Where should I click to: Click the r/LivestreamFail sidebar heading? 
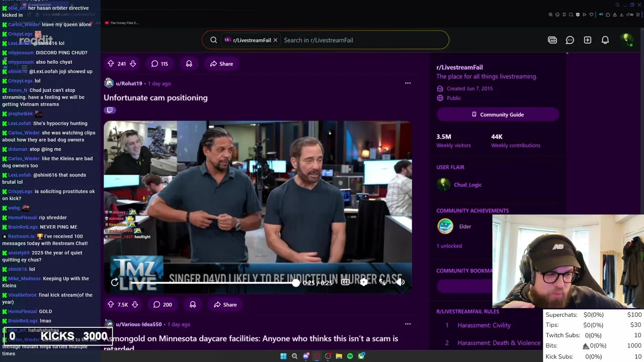pyautogui.click(x=459, y=67)
